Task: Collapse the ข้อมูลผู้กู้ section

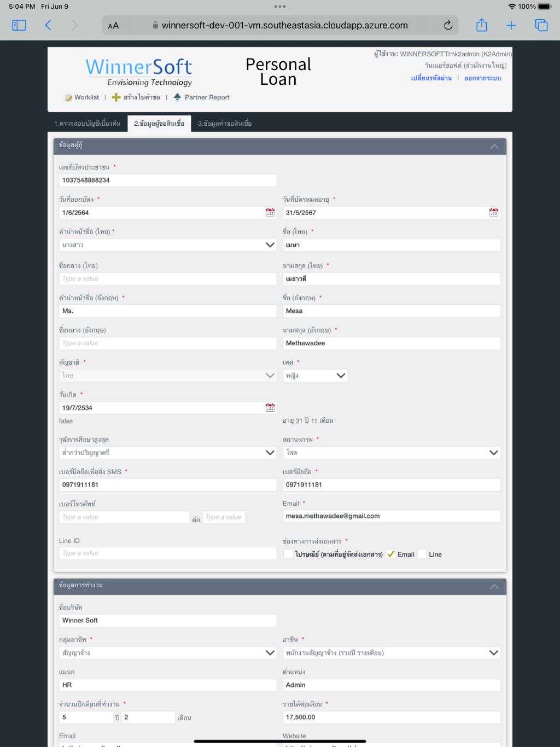Action: point(494,147)
